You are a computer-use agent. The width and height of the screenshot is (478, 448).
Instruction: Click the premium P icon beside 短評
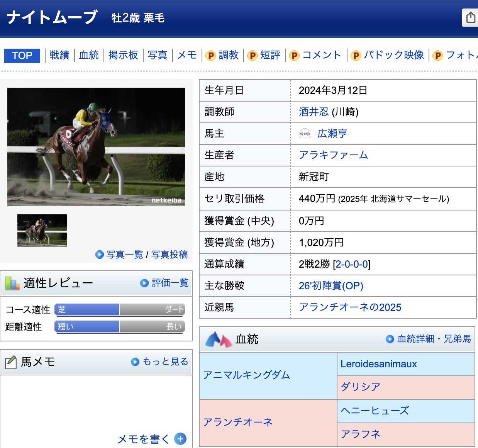(x=252, y=56)
